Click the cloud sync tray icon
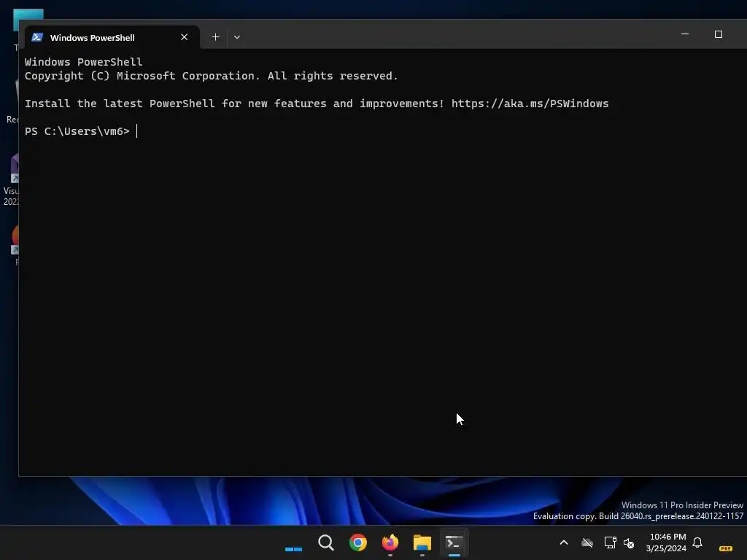The width and height of the screenshot is (747, 560). tap(587, 542)
